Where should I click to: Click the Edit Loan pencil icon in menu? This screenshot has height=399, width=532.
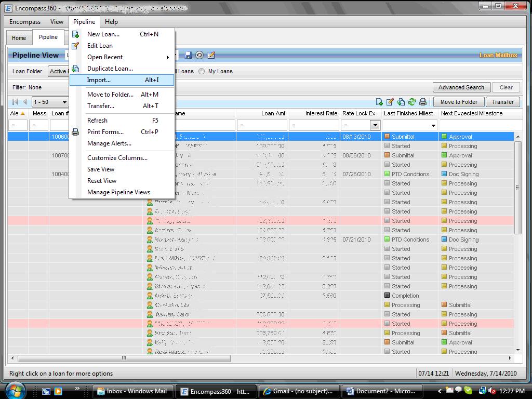75,46
